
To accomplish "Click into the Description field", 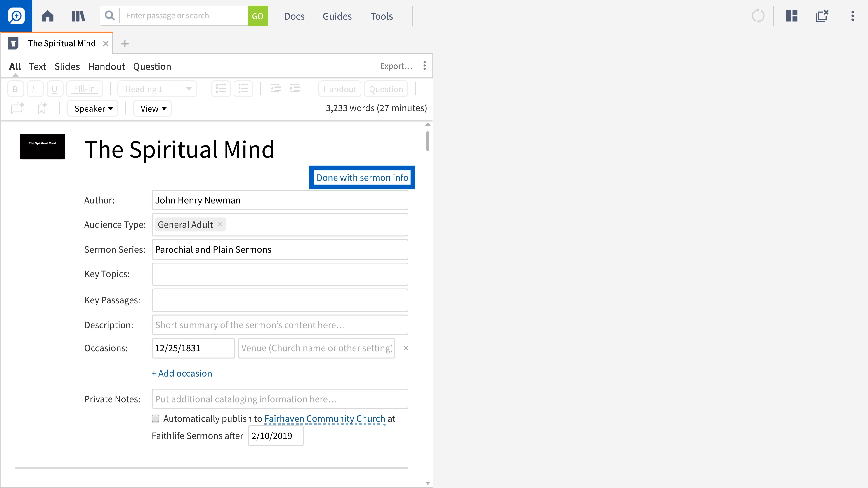I will click(280, 325).
